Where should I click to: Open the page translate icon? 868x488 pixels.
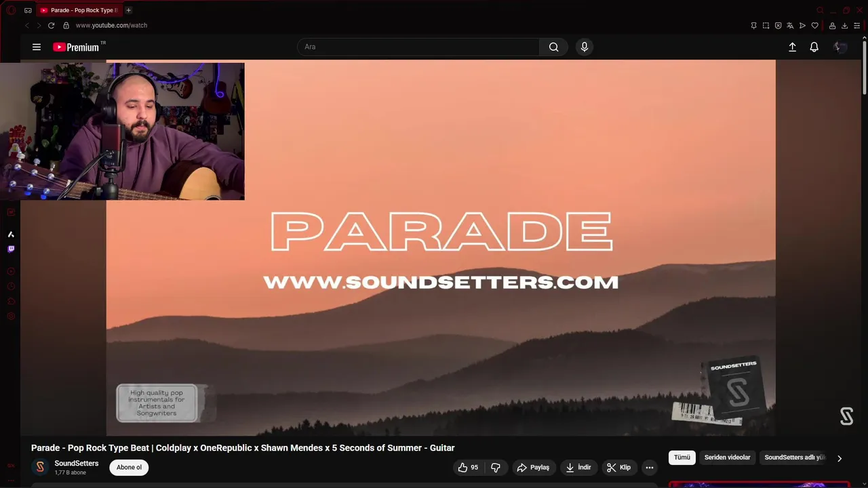pos(790,26)
